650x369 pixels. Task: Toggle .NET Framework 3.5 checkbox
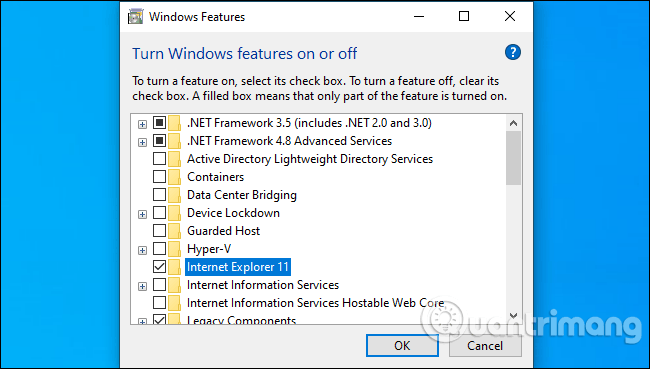(x=160, y=123)
